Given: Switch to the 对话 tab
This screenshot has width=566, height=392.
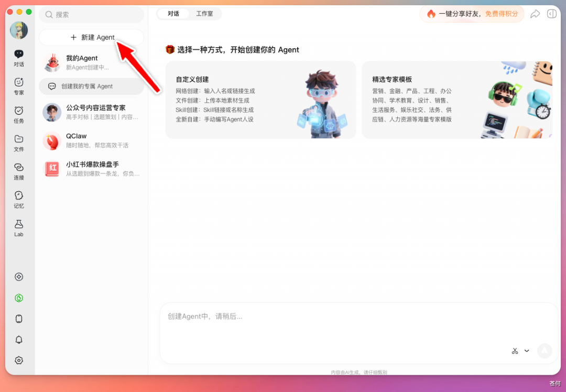Looking at the screenshot, I should [x=173, y=14].
